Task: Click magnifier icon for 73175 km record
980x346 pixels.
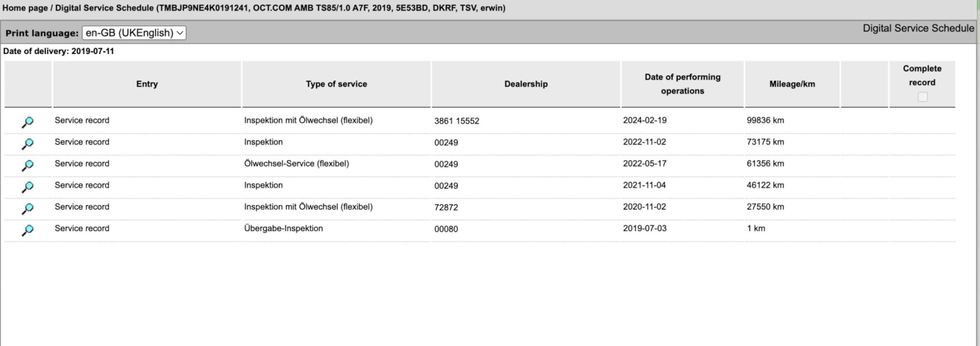Action: tap(27, 143)
